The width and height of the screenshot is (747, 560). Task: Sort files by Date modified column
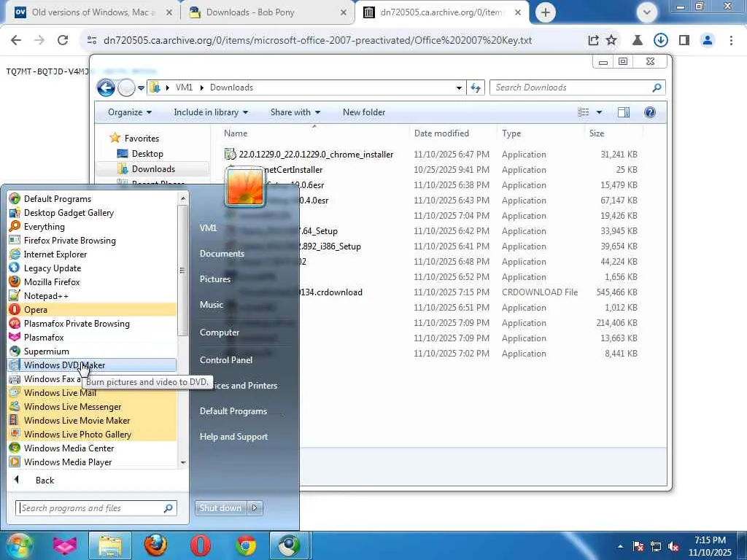pos(441,133)
